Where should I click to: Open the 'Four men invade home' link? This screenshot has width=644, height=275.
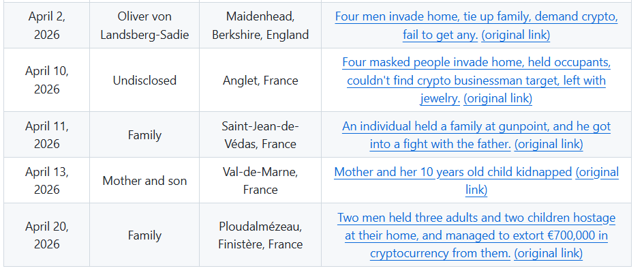click(476, 16)
